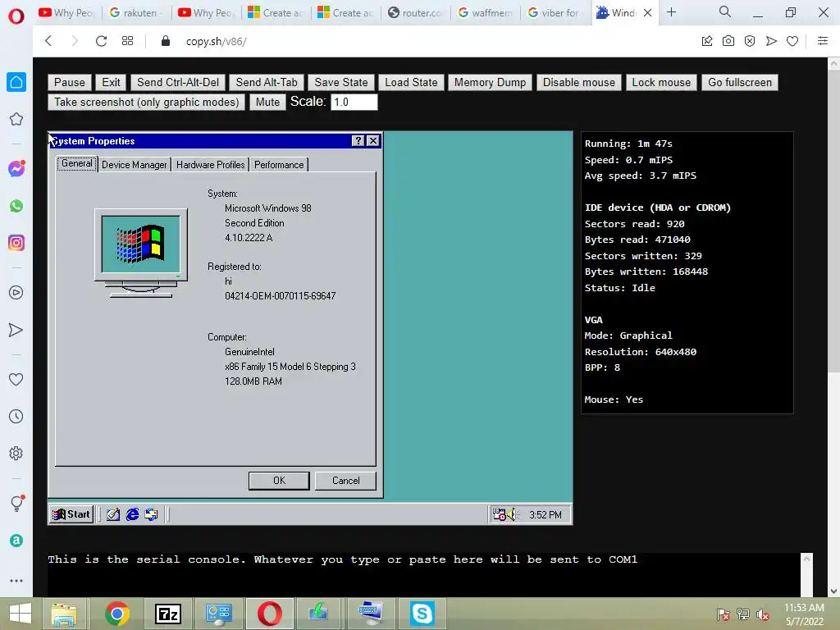Click the 3:52 PM Windows 98 clock
Image resolution: width=840 pixels, height=630 pixels.
[546, 515]
